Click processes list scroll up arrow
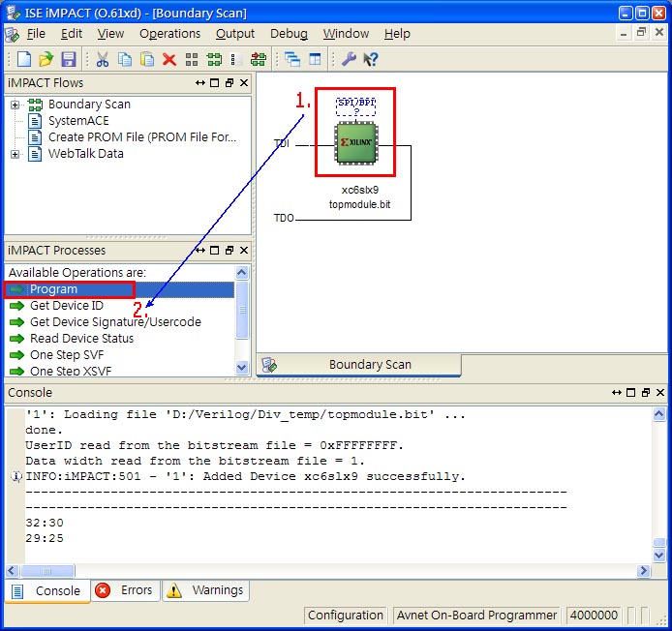This screenshot has width=672, height=631. (242, 273)
